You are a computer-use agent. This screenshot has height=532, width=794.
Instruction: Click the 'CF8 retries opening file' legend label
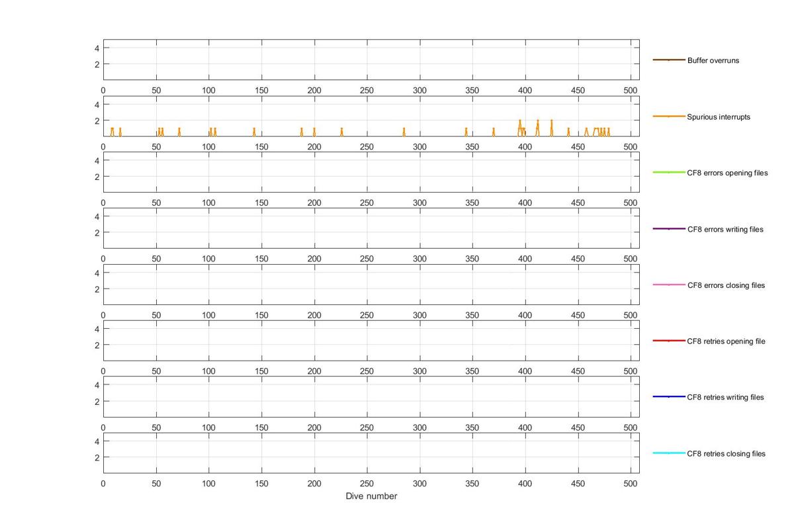coord(726,341)
